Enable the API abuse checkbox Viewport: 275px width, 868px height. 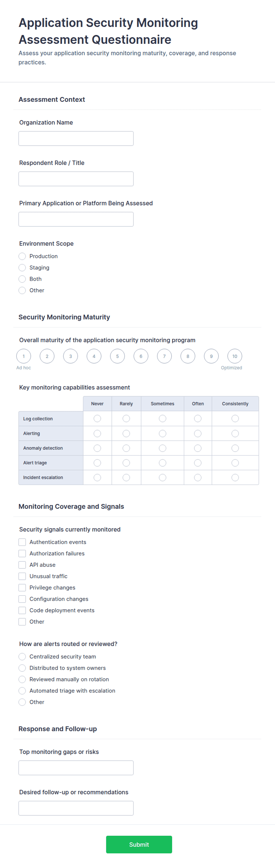(22, 565)
